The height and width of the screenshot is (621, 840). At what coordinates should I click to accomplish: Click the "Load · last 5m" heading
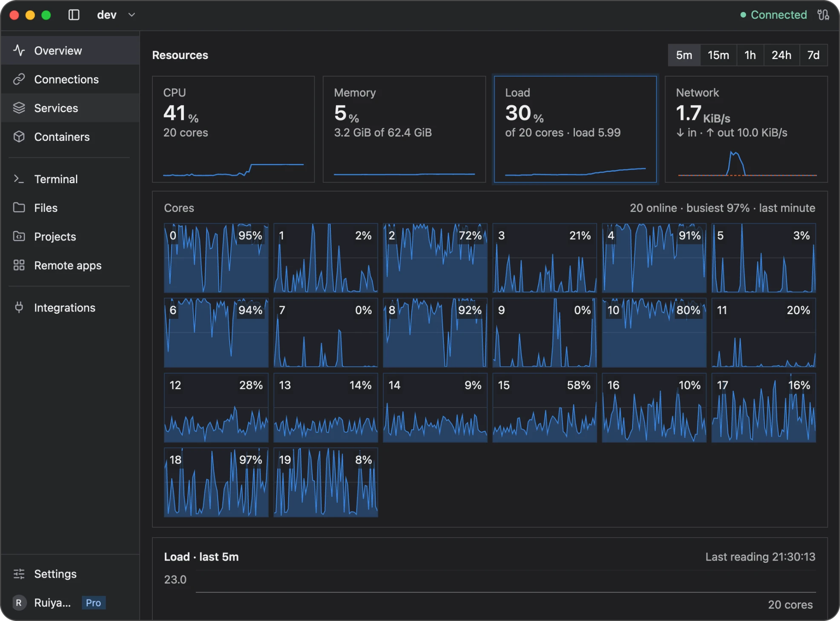coord(201,557)
